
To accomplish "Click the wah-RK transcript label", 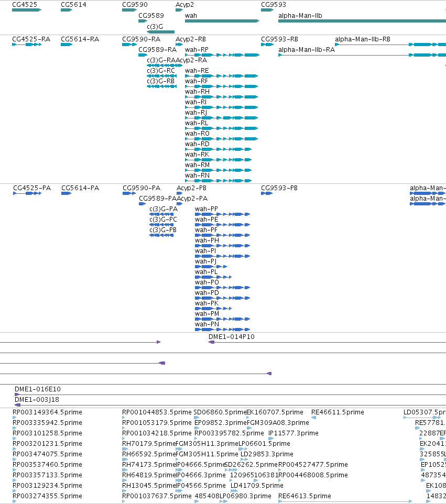I will click(x=197, y=155).
